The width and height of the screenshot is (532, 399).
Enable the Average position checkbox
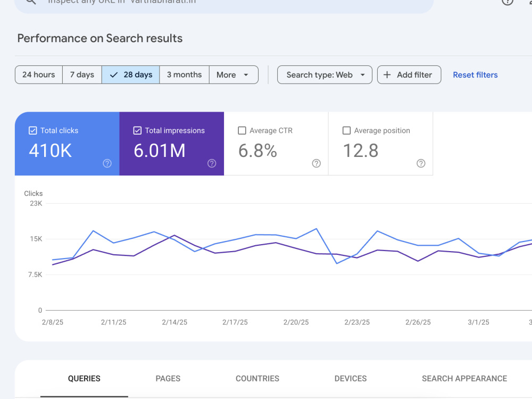coord(346,131)
